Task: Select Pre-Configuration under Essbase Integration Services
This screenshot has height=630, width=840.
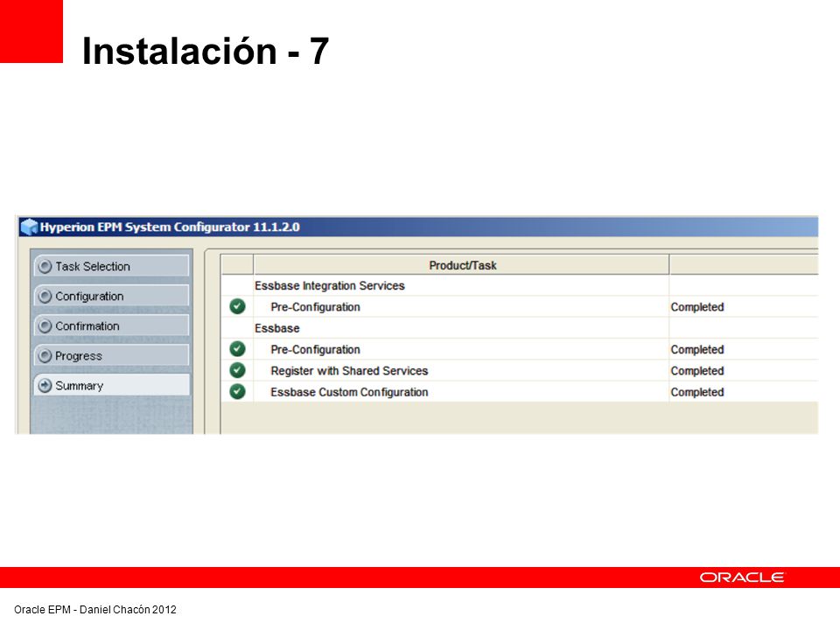Action: pyautogui.click(x=316, y=307)
